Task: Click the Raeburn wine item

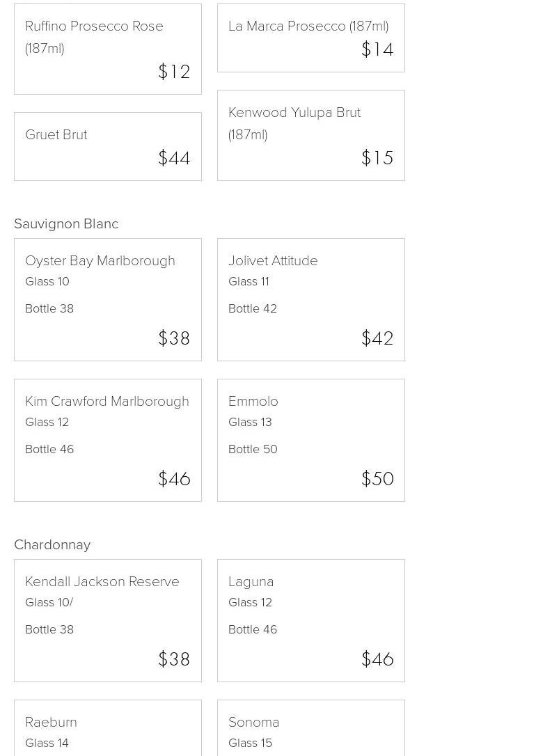Action: point(108,727)
